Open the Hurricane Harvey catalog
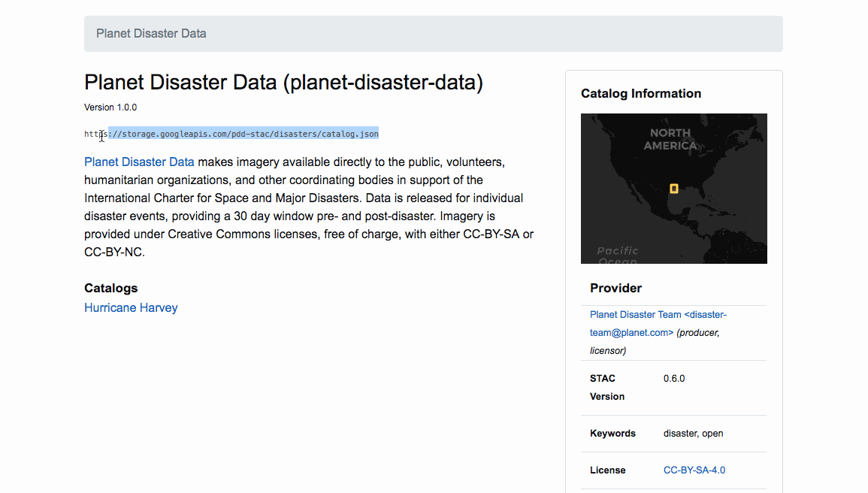This screenshot has width=868, height=493. pyautogui.click(x=131, y=307)
